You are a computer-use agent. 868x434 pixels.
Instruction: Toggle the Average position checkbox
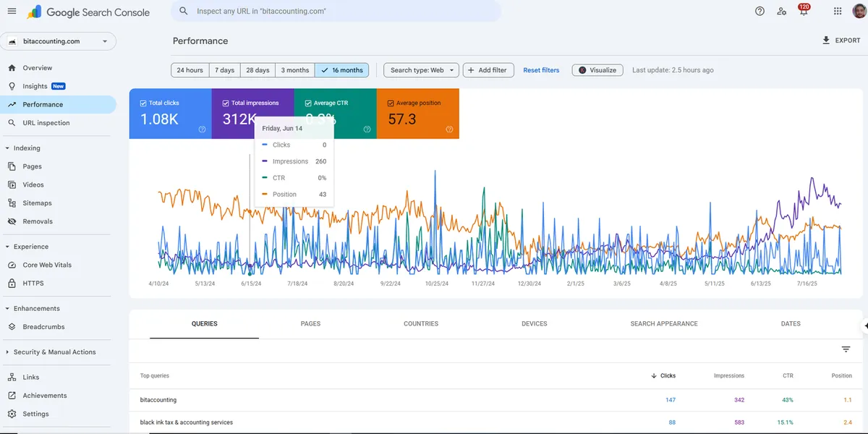(391, 103)
